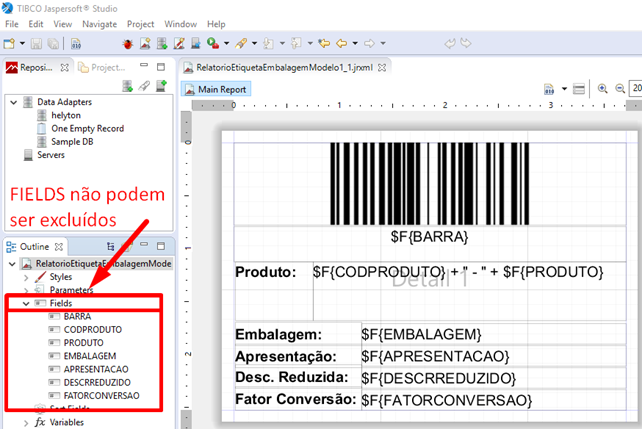Viewport: 642px width, 429px height.
Task: Click the add server icon in Repository panel
Action: 162,86
